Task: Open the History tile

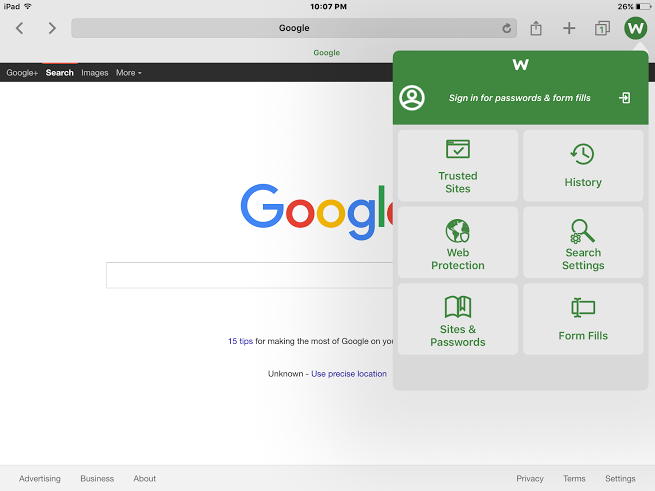Action: tap(583, 165)
